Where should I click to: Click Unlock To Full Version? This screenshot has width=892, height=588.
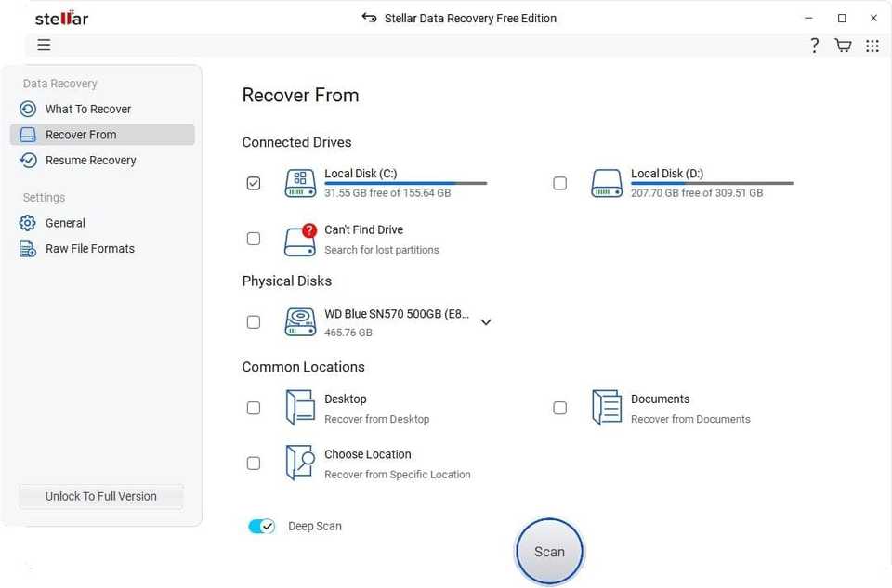(x=100, y=496)
